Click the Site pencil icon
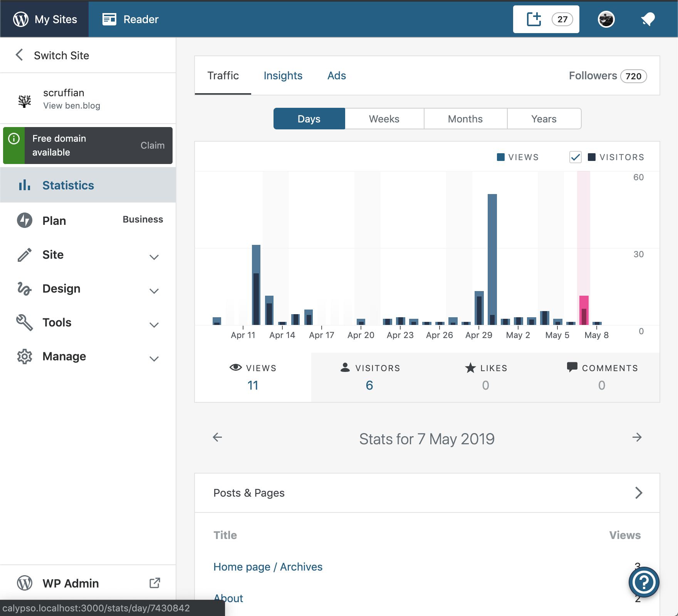This screenshot has height=616, width=678. click(25, 254)
